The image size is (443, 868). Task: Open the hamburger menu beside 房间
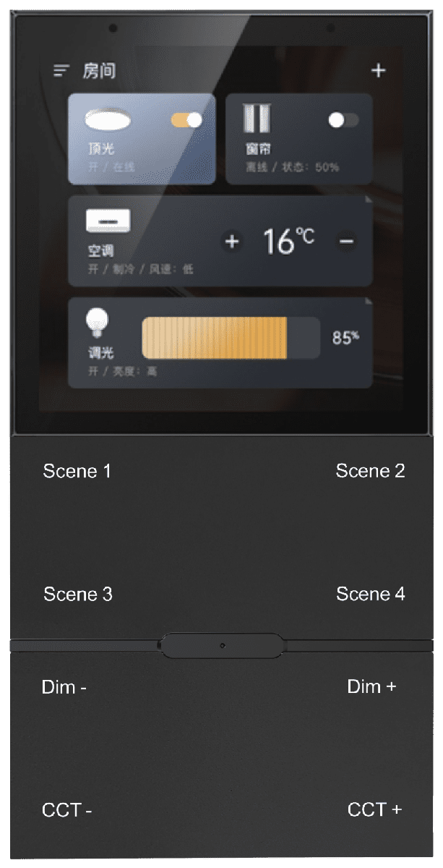(x=62, y=71)
